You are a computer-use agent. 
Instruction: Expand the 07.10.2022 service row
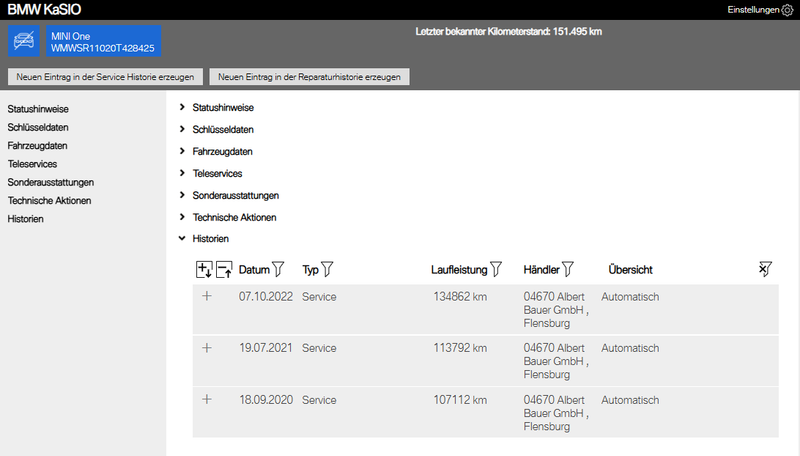(207, 296)
